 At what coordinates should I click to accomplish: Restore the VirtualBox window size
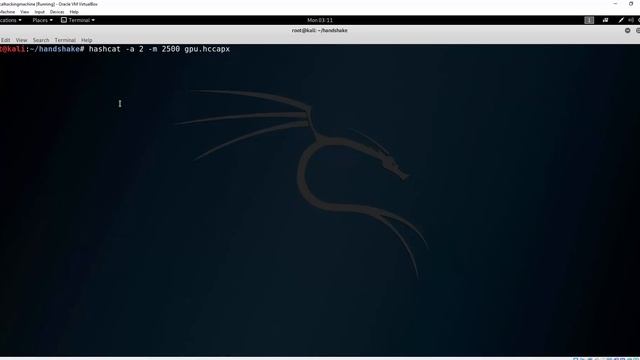tap(631, 4)
